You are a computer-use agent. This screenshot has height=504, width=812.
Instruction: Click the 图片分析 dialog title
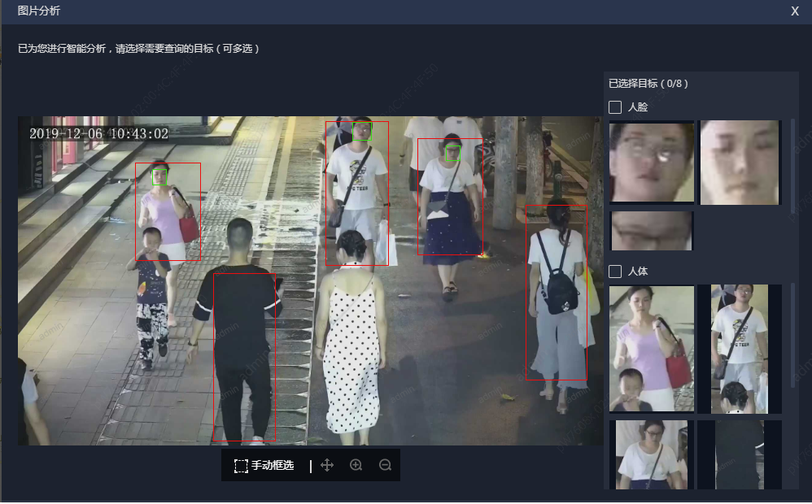tap(39, 11)
